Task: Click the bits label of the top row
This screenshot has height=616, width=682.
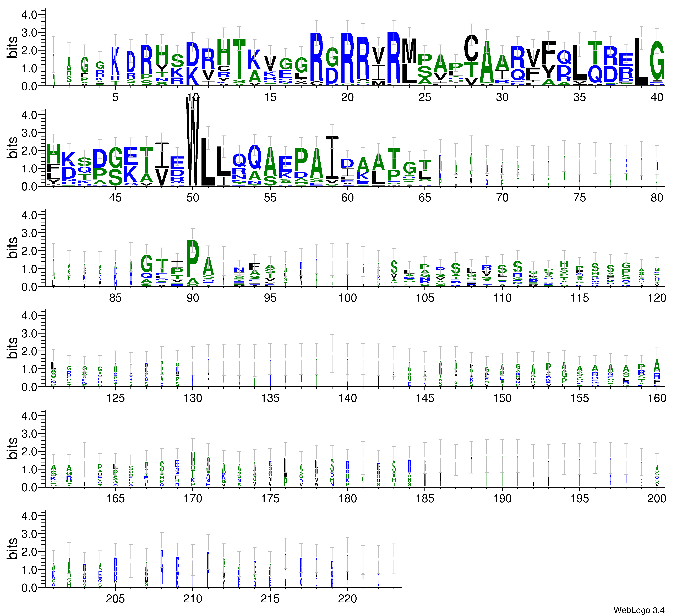Action: pos(13,47)
